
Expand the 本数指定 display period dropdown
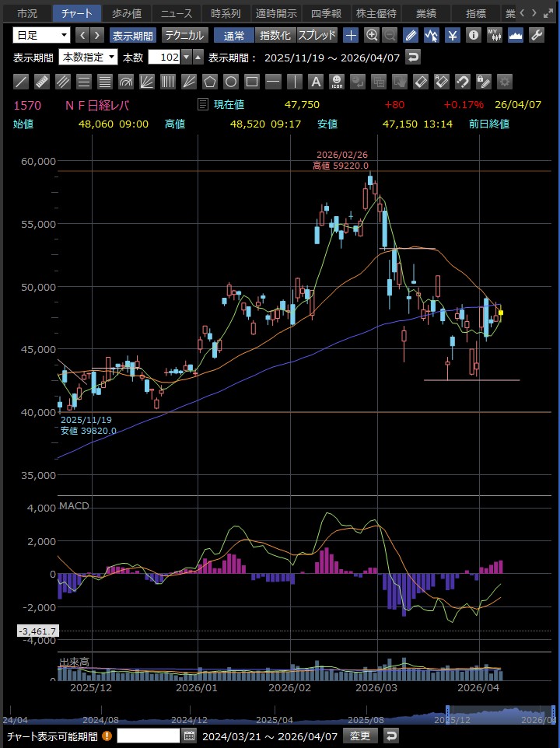(x=89, y=57)
